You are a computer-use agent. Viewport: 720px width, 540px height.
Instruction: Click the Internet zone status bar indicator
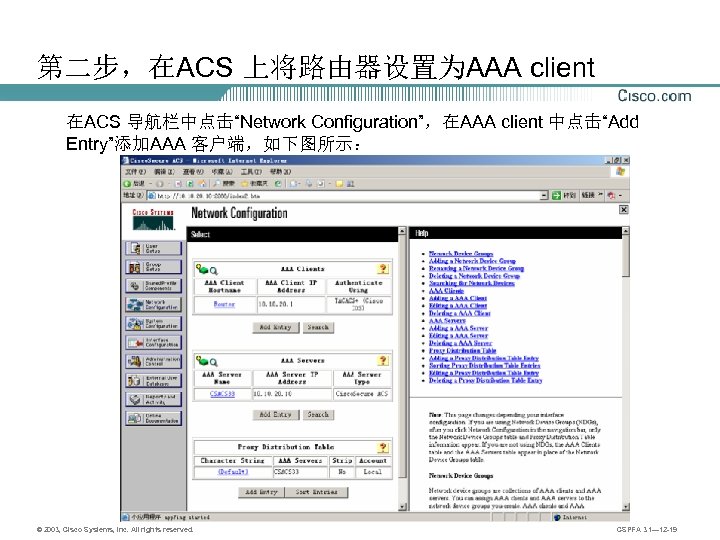coord(570,518)
